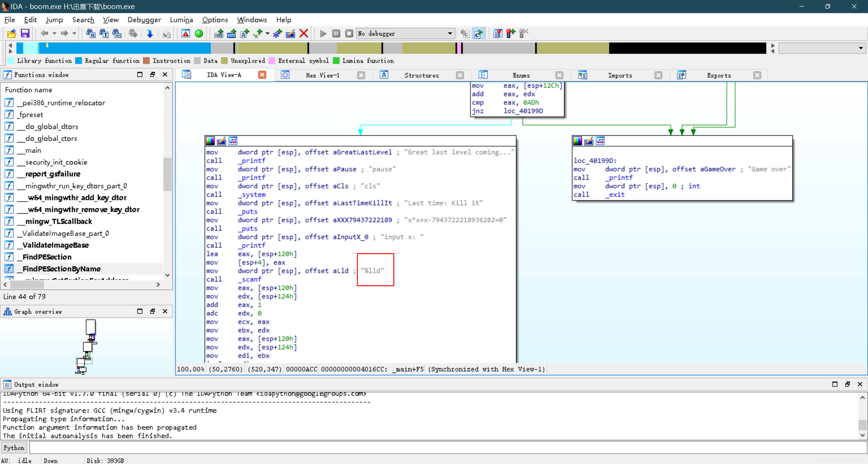The width and height of the screenshot is (868, 464).
Task: Open the 'No debugger' selection dropdown
Action: click(406, 33)
